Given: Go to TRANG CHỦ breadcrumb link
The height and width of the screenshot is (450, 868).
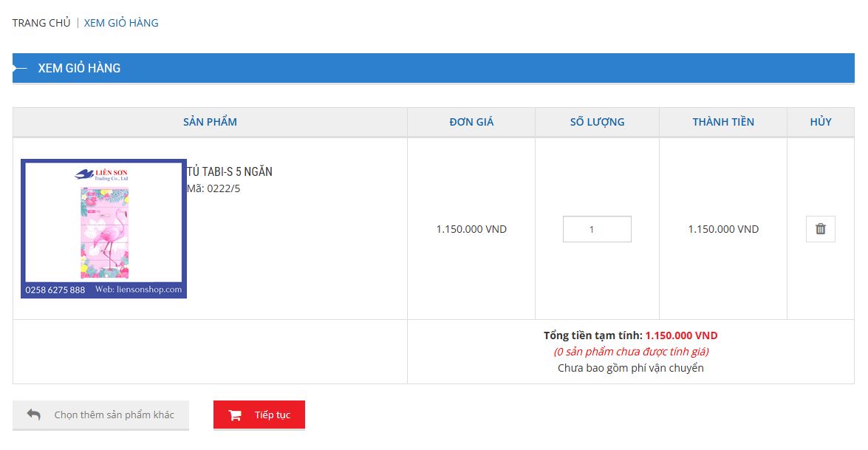Looking at the screenshot, I should [x=41, y=23].
